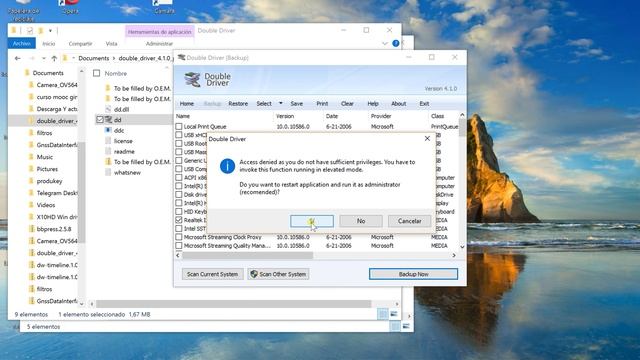Switch to the Inicio ribbon tab

(x=49, y=43)
